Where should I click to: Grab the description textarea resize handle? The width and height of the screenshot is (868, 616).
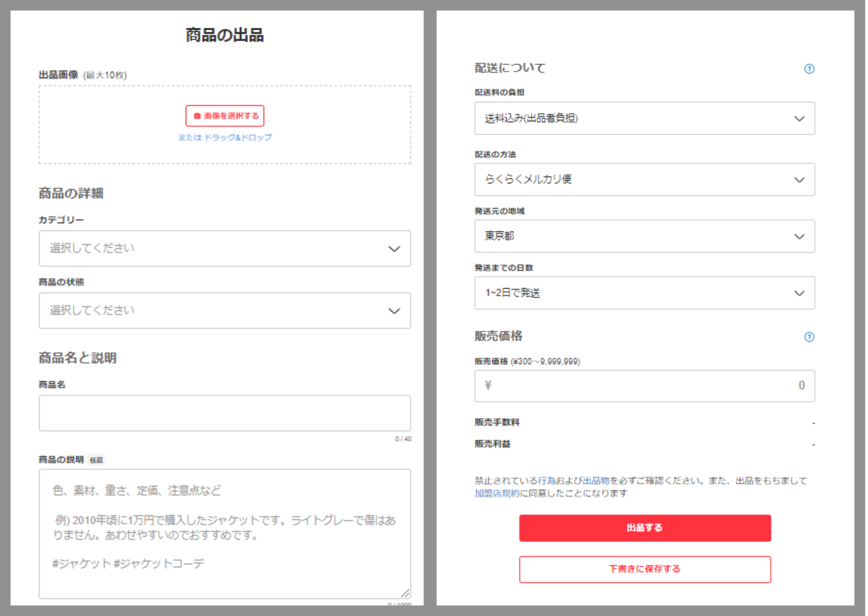click(x=406, y=594)
